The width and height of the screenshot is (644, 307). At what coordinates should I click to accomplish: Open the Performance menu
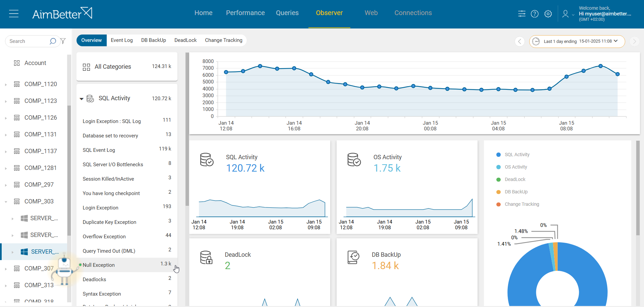click(x=245, y=13)
